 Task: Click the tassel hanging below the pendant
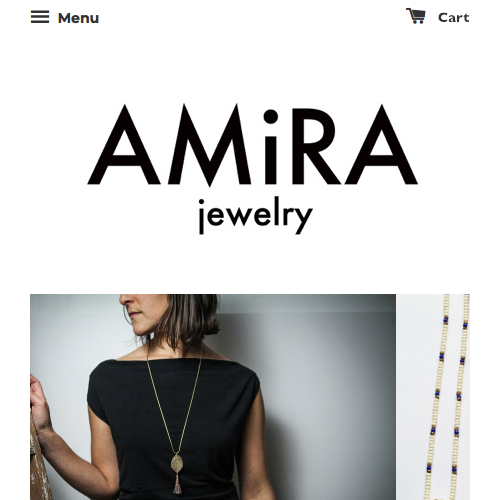177,487
